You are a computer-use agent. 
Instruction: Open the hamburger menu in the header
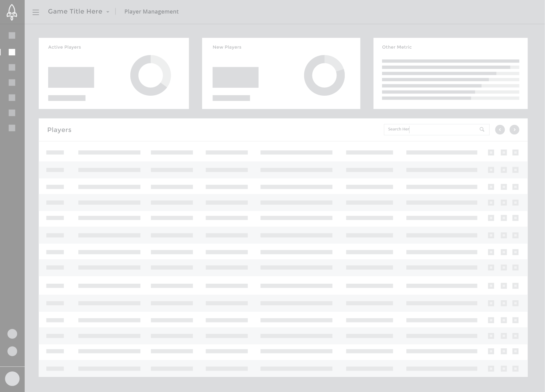click(36, 12)
